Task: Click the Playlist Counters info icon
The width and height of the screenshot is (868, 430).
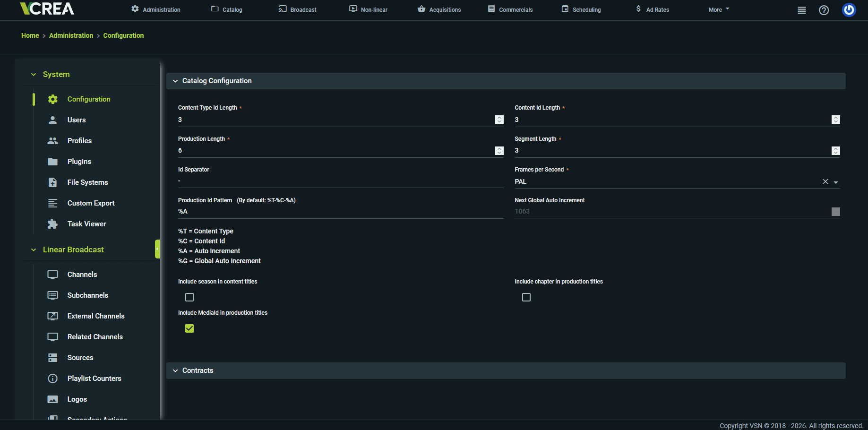Action: tap(53, 378)
